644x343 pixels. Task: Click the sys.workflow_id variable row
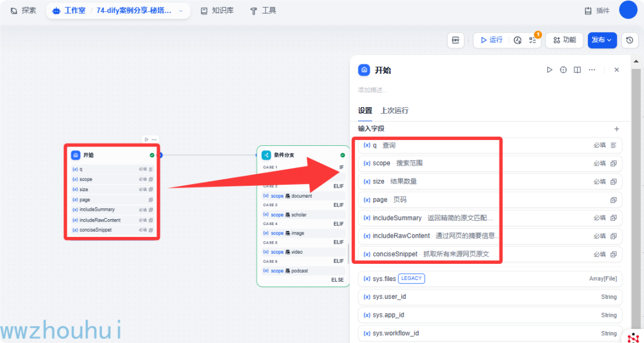click(x=490, y=333)
